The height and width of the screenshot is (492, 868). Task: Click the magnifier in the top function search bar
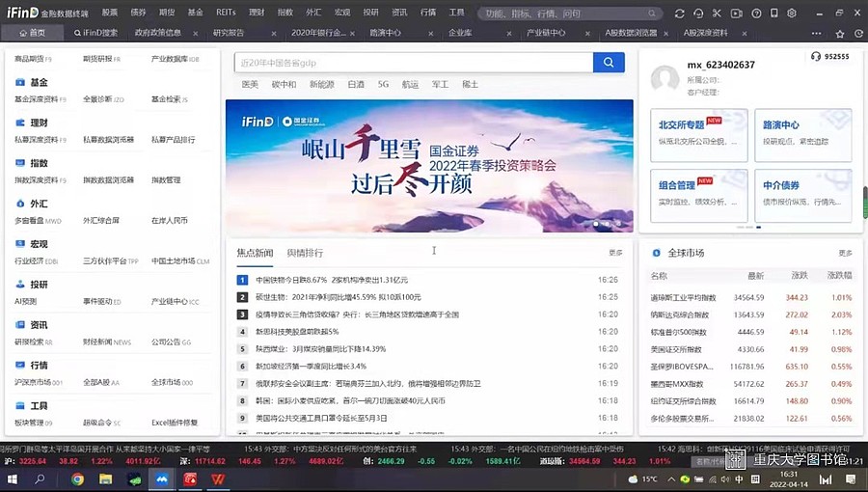(x=652, y=14)
